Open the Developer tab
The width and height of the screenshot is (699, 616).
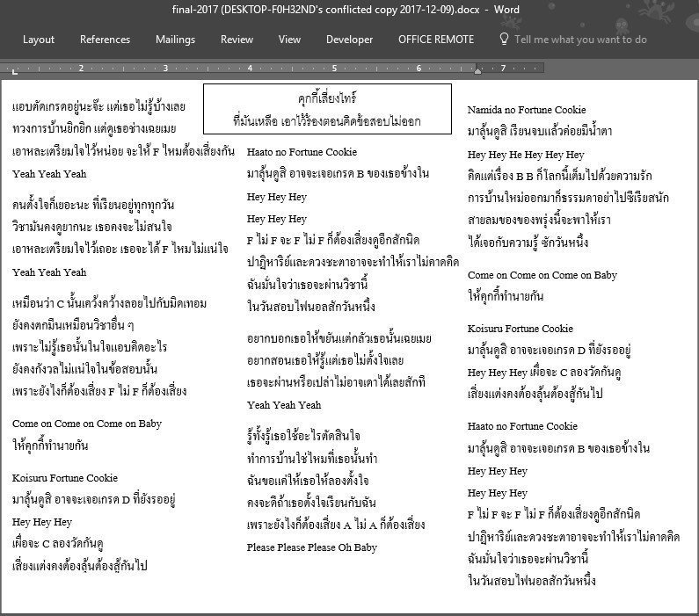point(349,40)
